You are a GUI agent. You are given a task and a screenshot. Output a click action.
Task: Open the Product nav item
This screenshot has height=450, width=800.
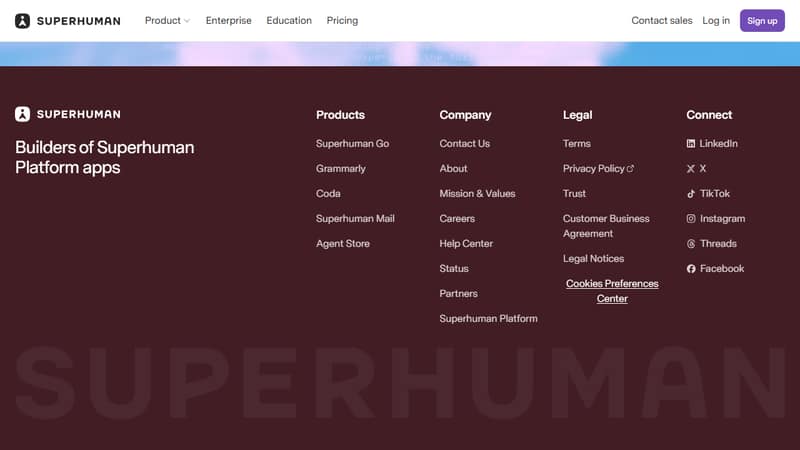click(163, 20)
